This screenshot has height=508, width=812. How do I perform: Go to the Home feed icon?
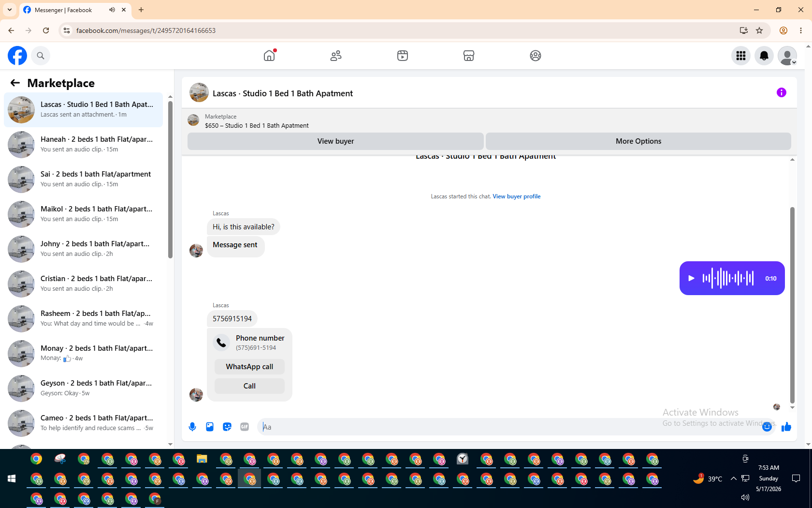click(x=269, y=56)
